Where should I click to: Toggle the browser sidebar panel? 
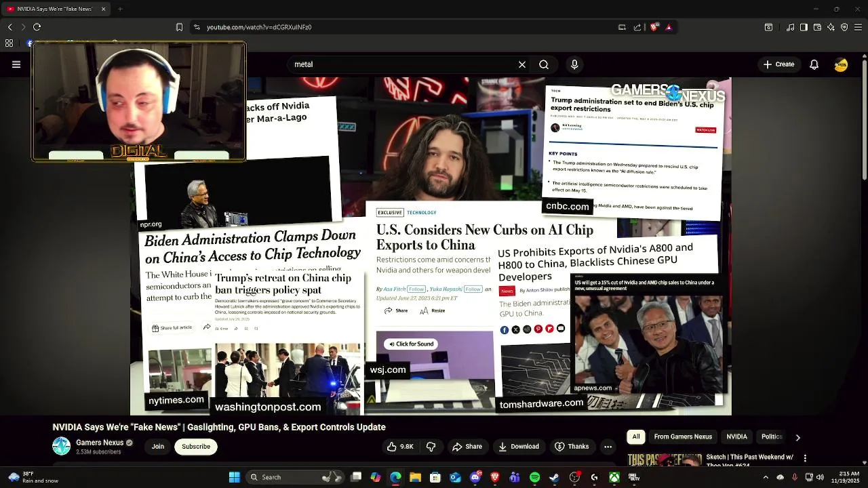coord(804,27)
